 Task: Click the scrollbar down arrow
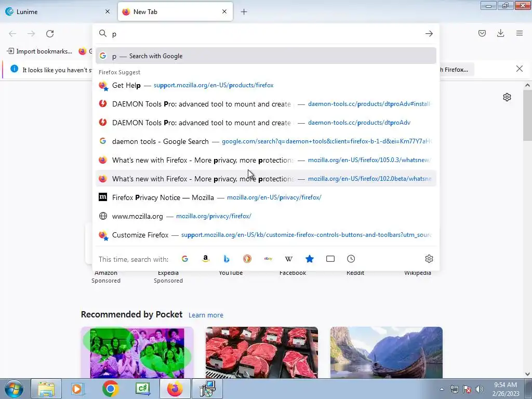click(x=527, y=374)
